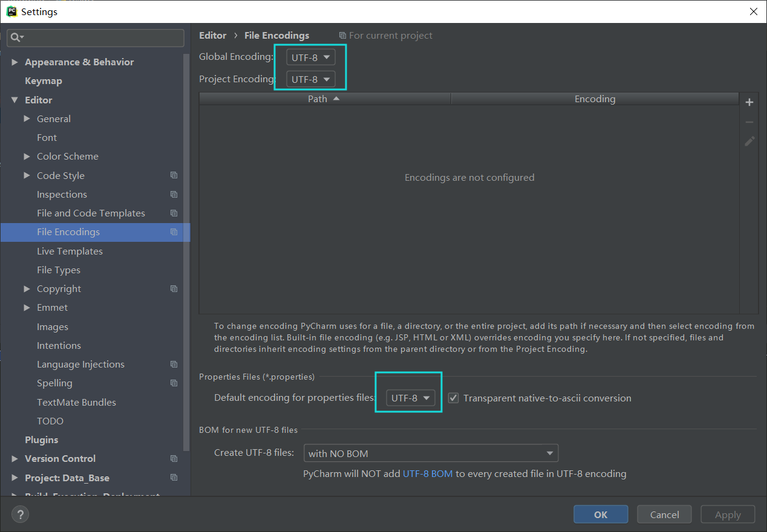
Task: Click the Apply button
Action: (728, 514)
